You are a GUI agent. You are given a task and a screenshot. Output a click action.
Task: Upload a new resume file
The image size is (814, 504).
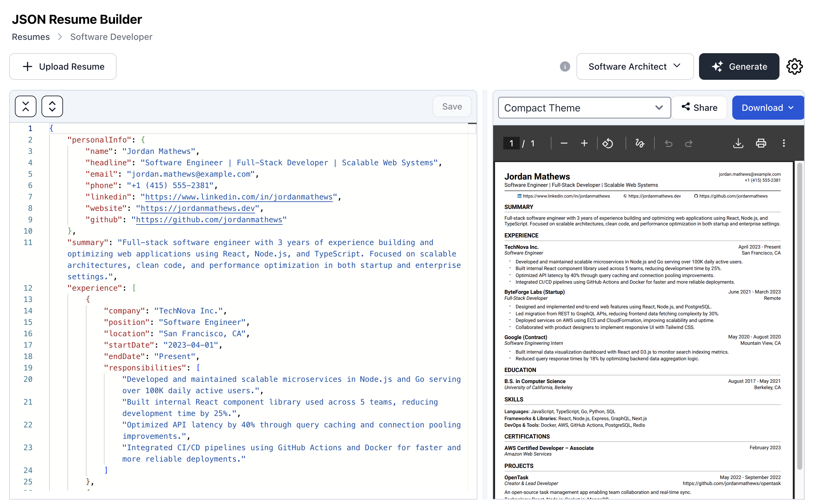63,66
